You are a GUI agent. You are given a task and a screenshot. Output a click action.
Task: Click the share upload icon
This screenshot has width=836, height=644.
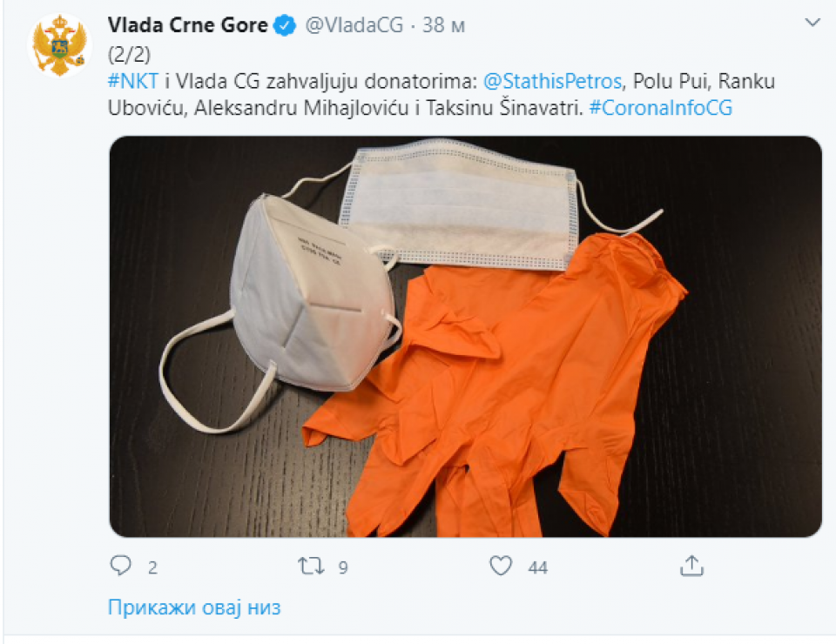(691, 566)
